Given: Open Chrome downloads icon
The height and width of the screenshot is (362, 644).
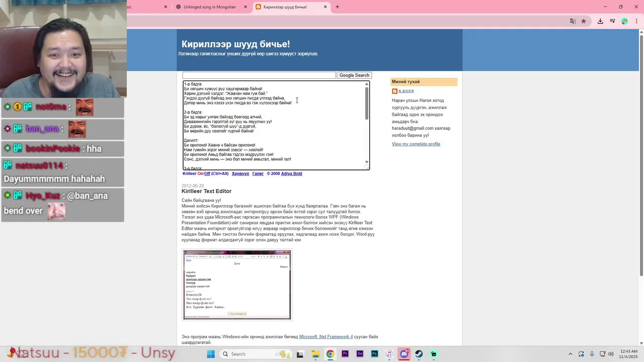Looking at the screenshot, I should (600, 21).
